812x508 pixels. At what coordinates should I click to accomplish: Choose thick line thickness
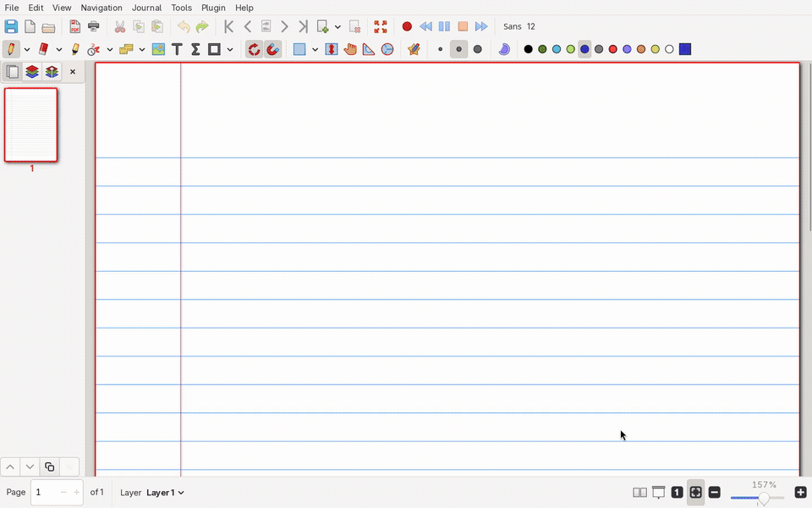pyautogui.click(x=477, y=49)
